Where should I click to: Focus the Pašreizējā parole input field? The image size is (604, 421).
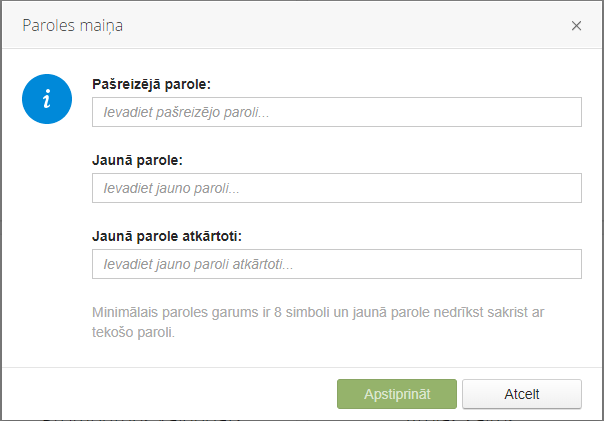tap(337, 112)
